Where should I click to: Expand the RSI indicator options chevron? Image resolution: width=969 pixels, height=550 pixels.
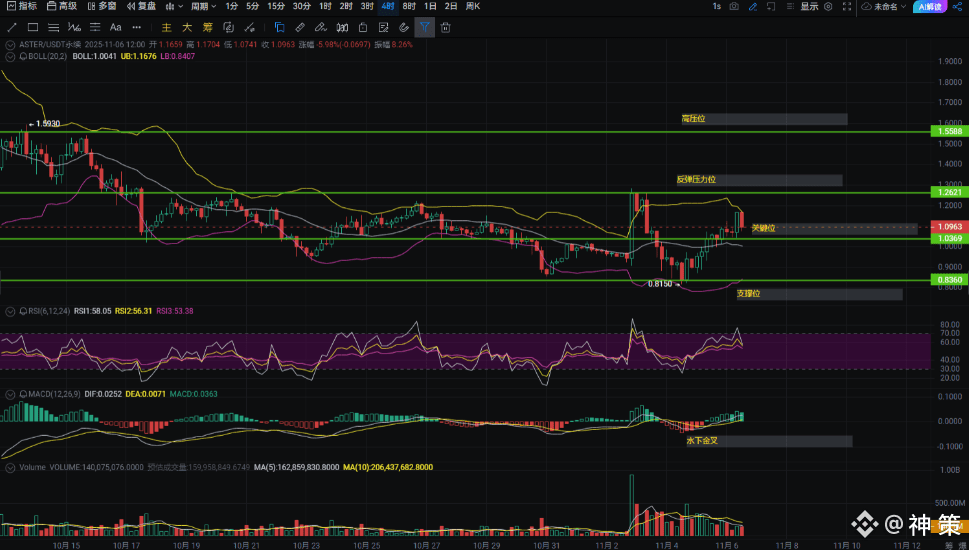pos(9,311)
